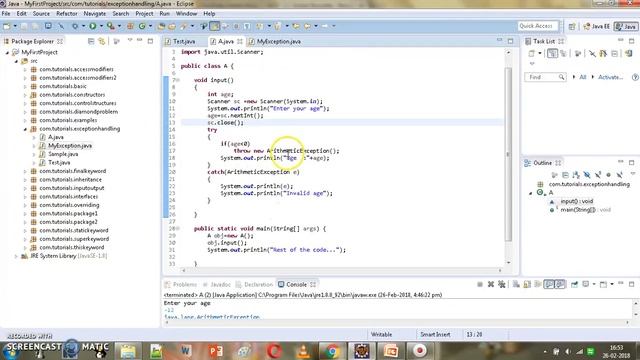Click Pin Console icon
Screen dimensions: 640x360
point(574,284)
